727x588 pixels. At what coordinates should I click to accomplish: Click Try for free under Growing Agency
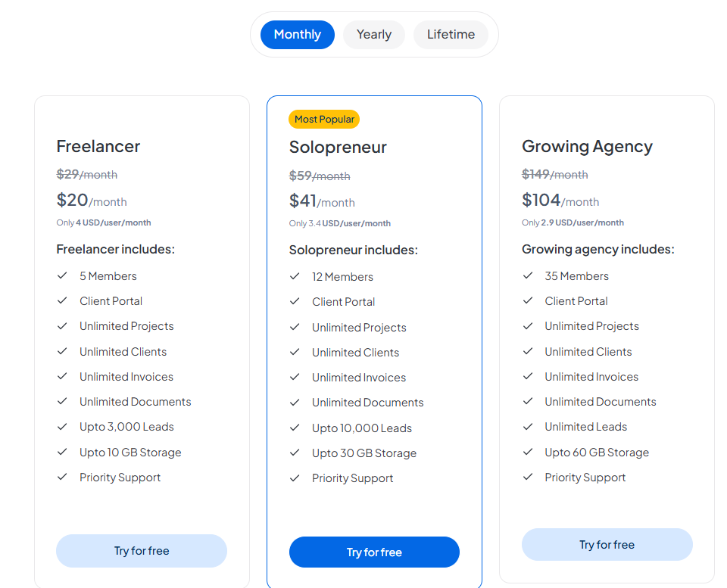(x=607, y=545)
